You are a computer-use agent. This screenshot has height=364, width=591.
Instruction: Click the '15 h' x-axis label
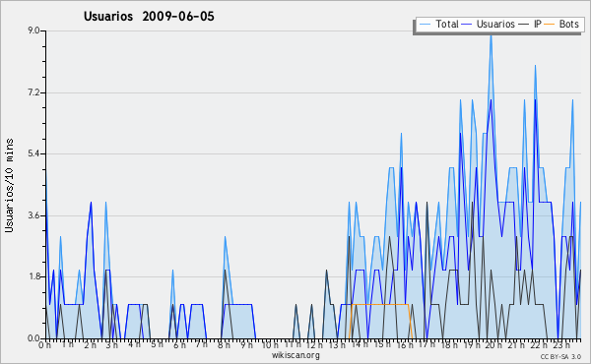coord(382,344)
